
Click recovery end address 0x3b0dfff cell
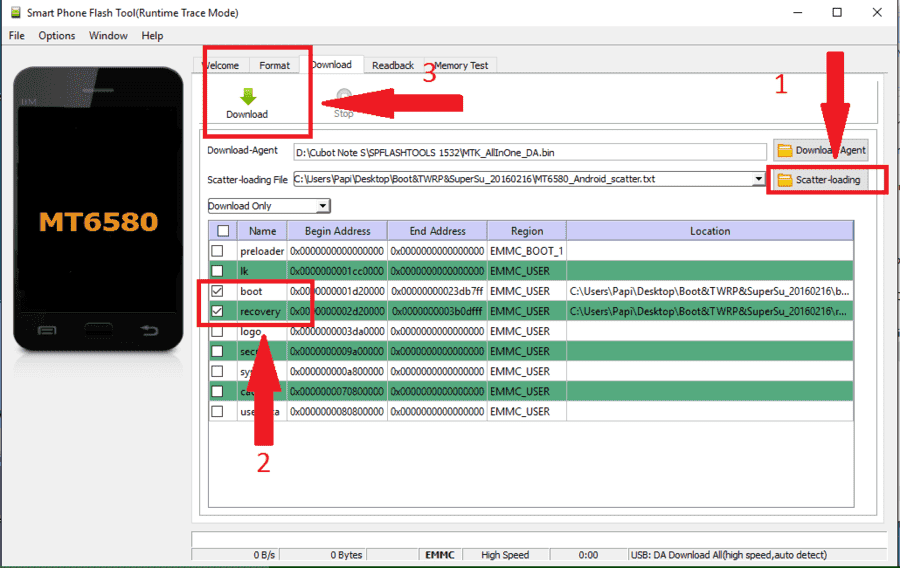[x=437, y=311]
